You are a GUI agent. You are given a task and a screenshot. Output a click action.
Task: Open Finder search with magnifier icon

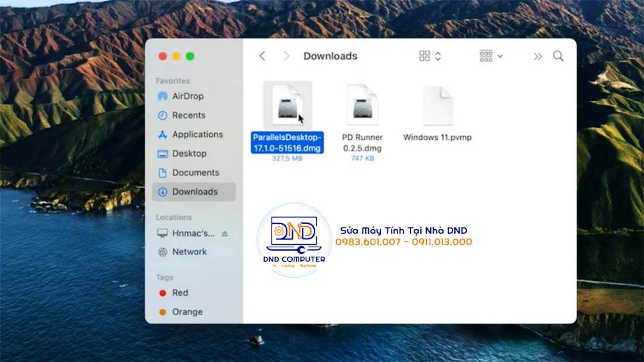point(558,56)
